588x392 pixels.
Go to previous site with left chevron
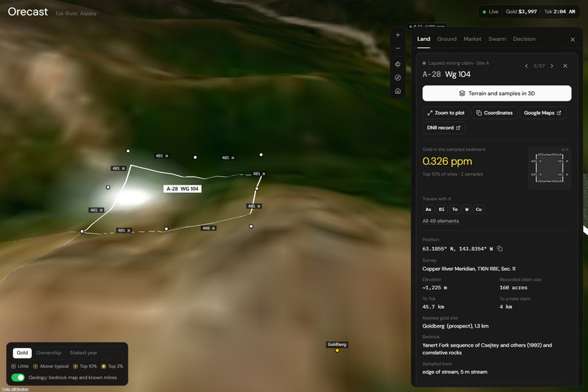point(527,66)
